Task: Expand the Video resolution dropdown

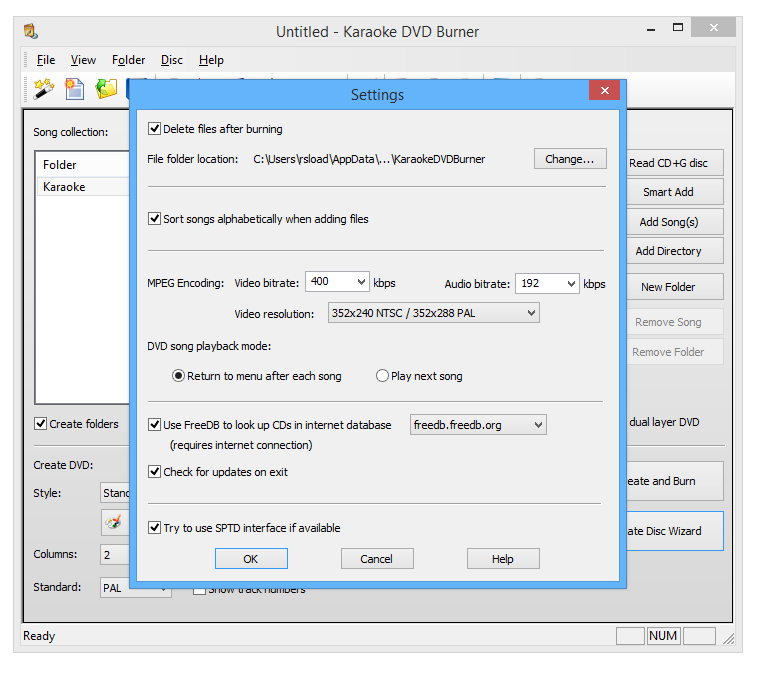Action: coord(434,313)
